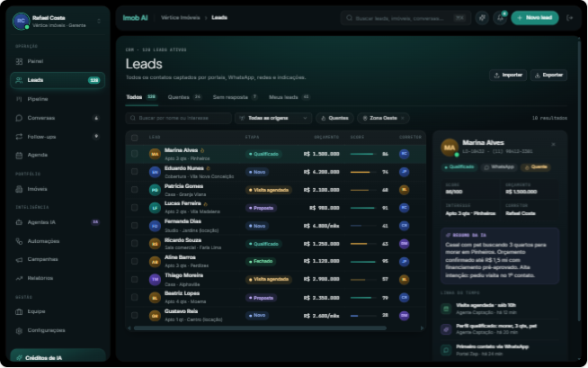The height and width of the screenshot is (368, 588).
Task: Click the logout icon in top bar
Action: [570, 18]
